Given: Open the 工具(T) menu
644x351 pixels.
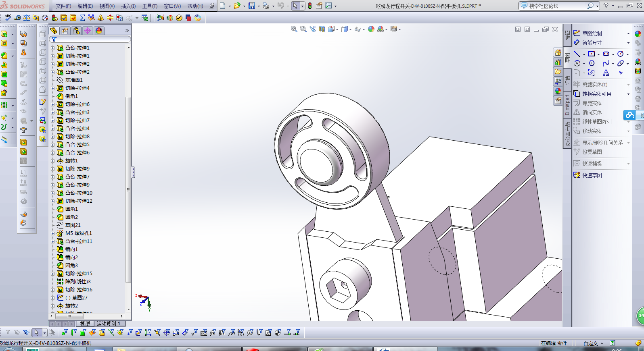Looking at the screenshot, I should (150, 6).
